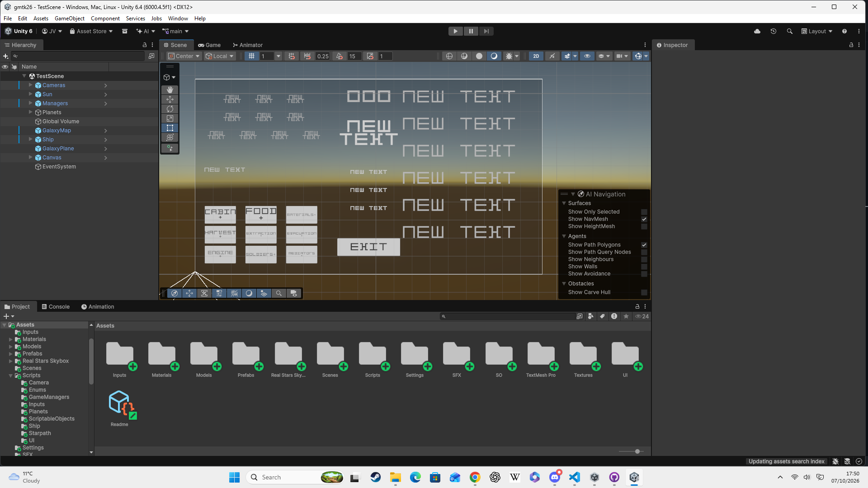Enable Show Carve Hull
The image size is (868, 488).
(x=644, y=292)
